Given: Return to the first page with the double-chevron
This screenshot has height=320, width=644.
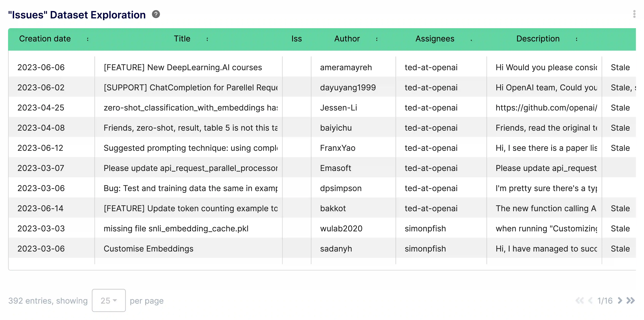Looking at the screenshot, I should 579,301.
